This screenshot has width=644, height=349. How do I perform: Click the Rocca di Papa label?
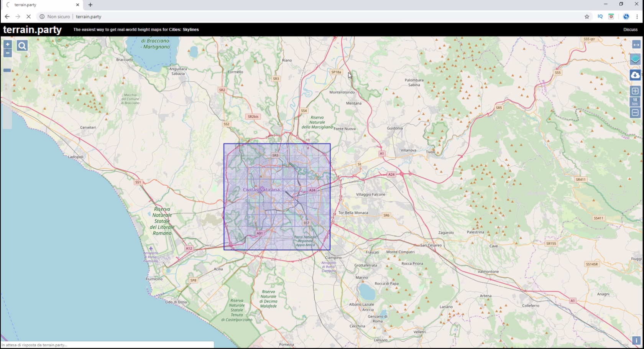[x=387, y=284]
